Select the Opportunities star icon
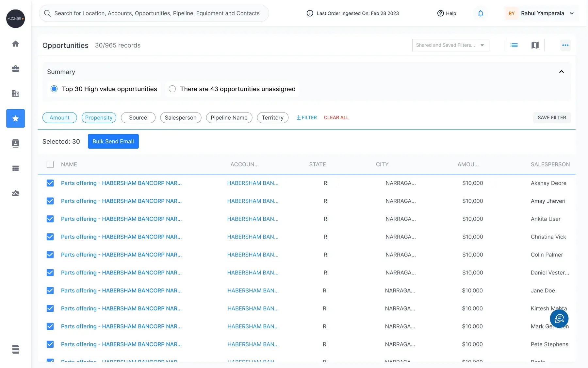The width and height of the screenshot is (588, 368). tap(15, 118)
